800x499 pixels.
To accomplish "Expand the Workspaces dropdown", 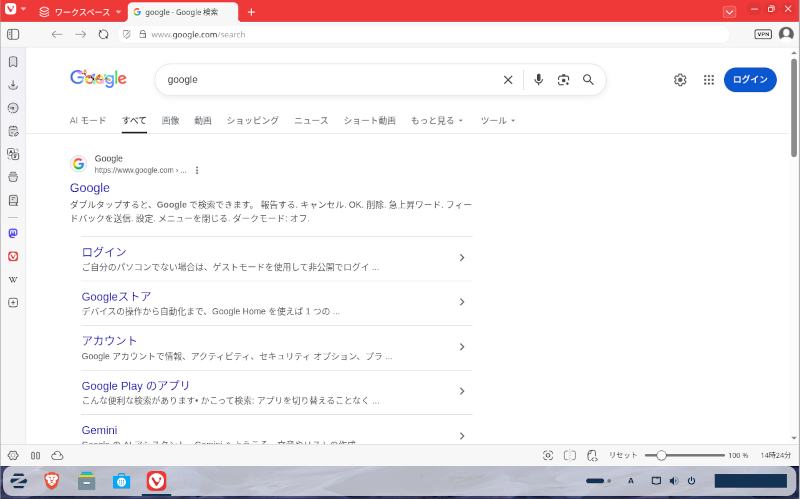I will pos(81,12).
